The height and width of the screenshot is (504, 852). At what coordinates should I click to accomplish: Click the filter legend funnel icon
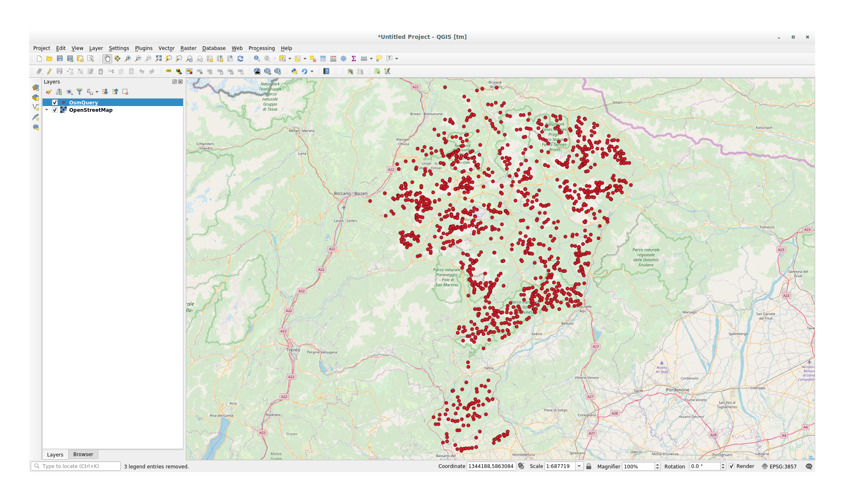pyautogui.click(x=79, y=92)
